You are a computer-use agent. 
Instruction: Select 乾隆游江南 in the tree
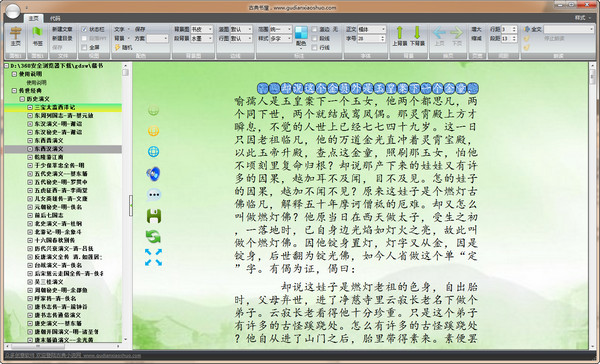49,157
